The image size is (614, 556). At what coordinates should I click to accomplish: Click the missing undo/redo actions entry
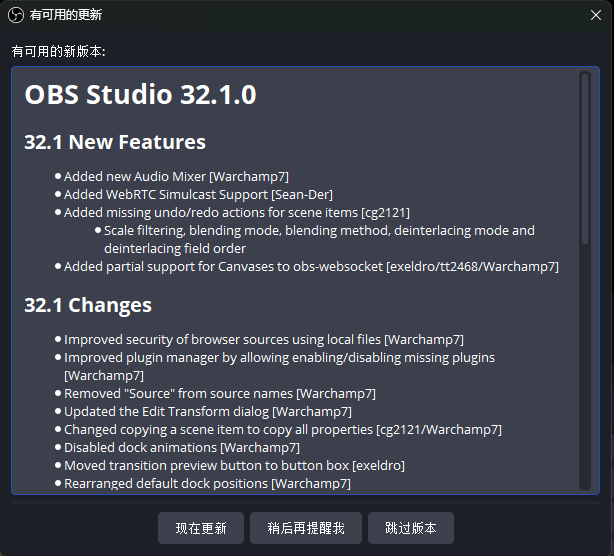pyautogui.click(x=236, y=212)
